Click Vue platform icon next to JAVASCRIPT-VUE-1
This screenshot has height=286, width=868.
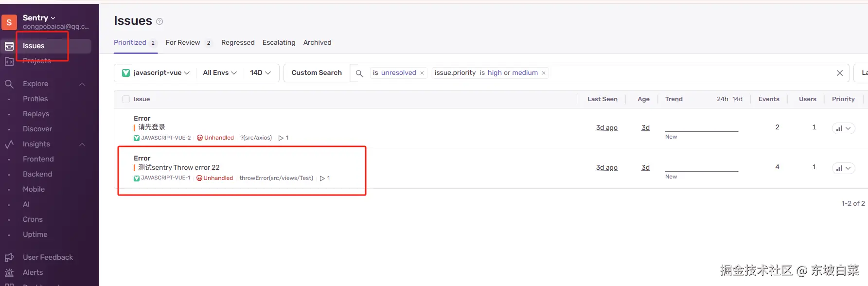pos(137,179)
